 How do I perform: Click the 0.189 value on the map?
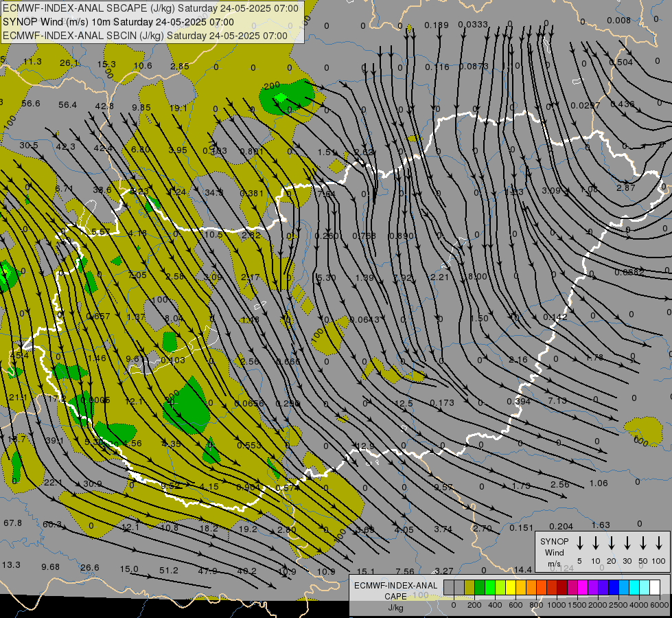coord(437,25)
